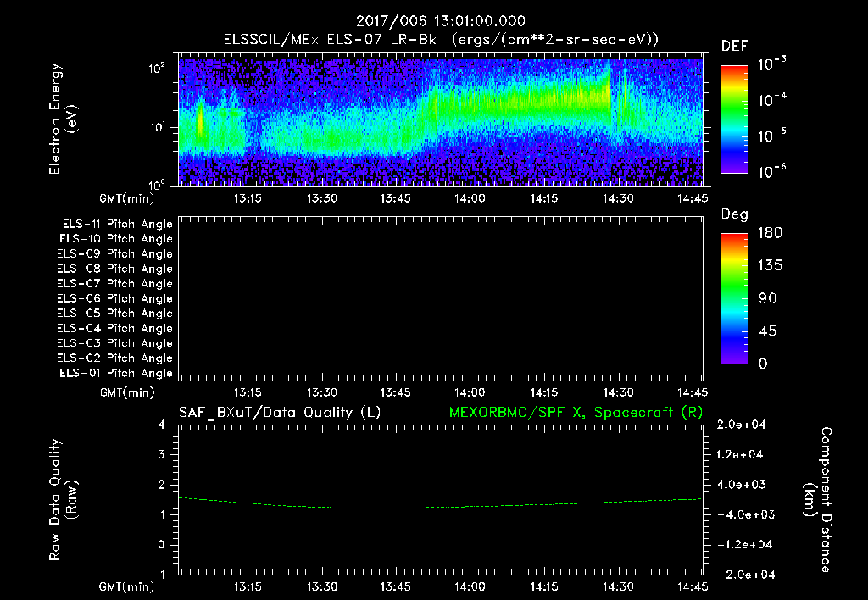Click the SAF_BXuT/Data Quality (L) legend
Image resolution: width=868 pixels, height=600 pixels.
point(280,413)
